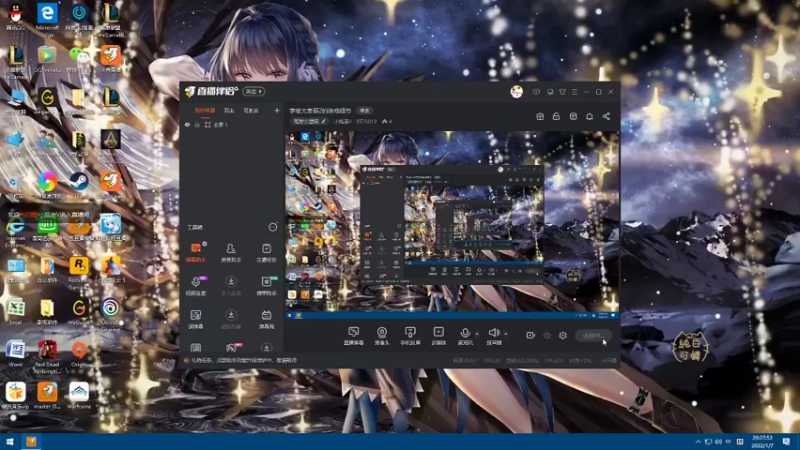This screenshot has height=450, width=800.
Task: Click the speech bubble icon in title bar
Action: click(x=550, y=92)
